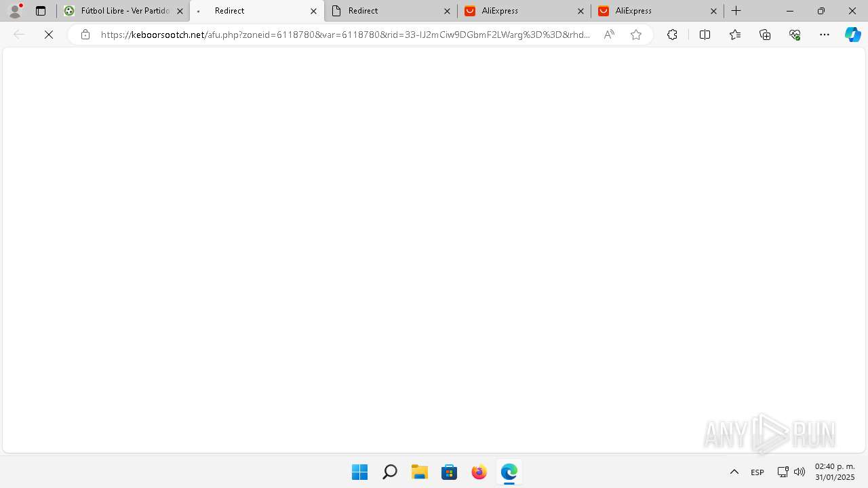Open the Edge profile icon
Image resolution: width=868 pixels, height=488 pixels.
[15, 11]
